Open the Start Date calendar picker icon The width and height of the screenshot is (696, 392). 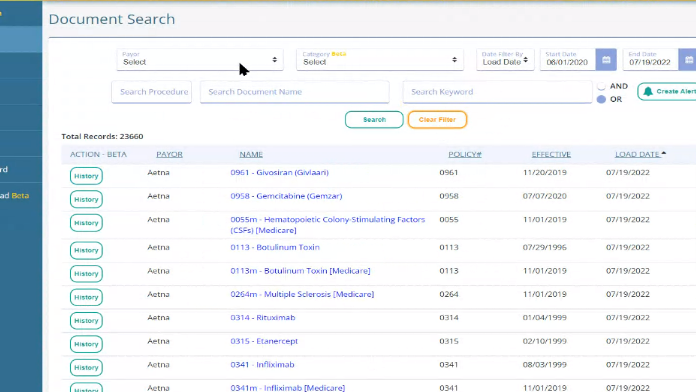pos(606,60)
